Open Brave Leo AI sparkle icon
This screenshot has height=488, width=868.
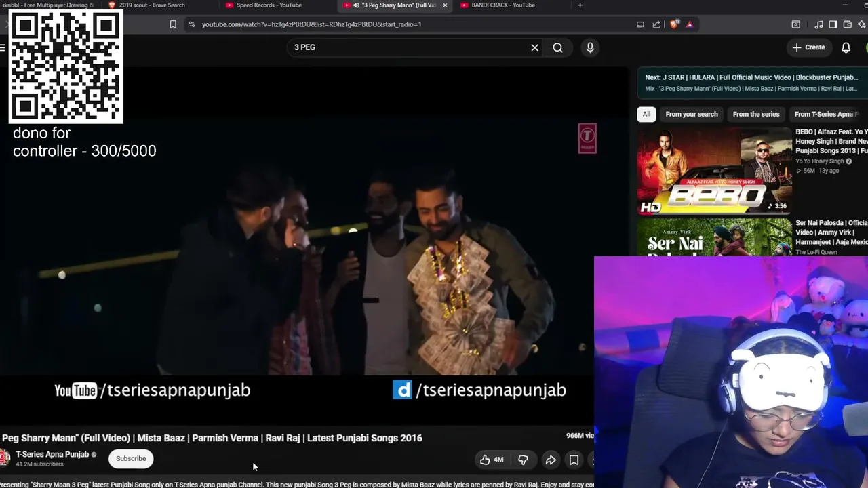[x=862, y=24]
